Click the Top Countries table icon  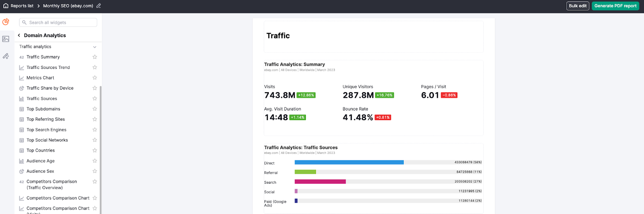pyautogui.click(x=22, y=151)
